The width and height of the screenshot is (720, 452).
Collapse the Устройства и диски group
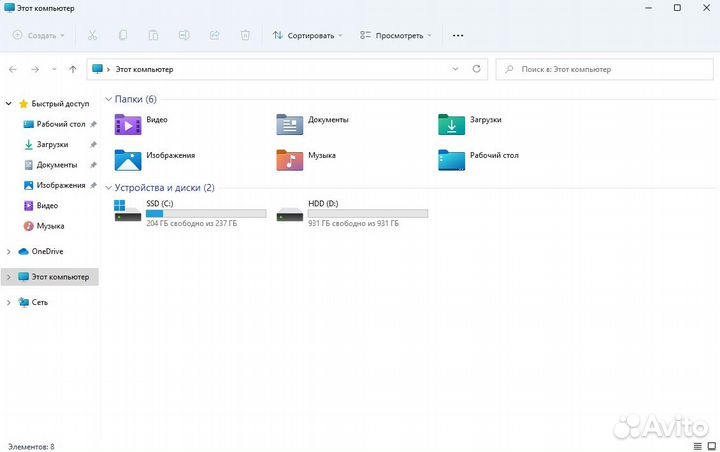coord(108,187)
